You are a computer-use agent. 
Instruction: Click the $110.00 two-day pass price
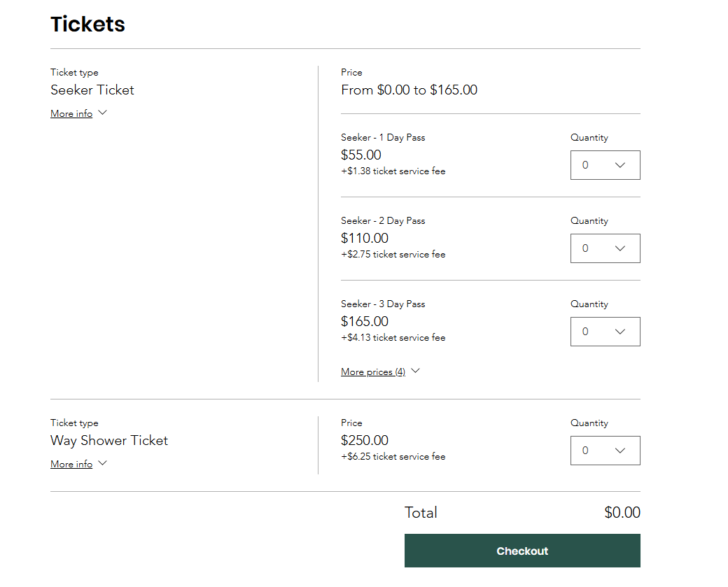pos(365,238)
